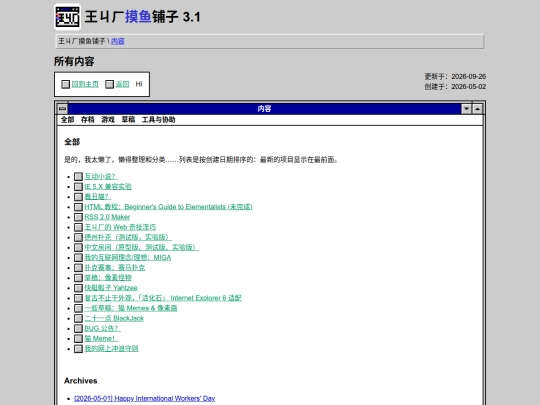
Task: Click the icon beside 猫 Meme!
Action: point(79,339)
